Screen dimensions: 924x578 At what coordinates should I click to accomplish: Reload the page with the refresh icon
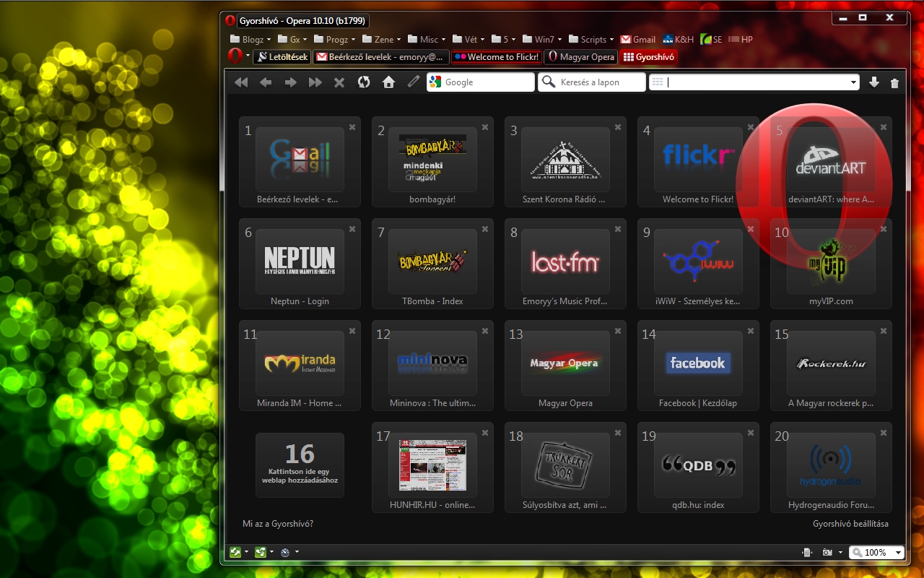[364, 82]
